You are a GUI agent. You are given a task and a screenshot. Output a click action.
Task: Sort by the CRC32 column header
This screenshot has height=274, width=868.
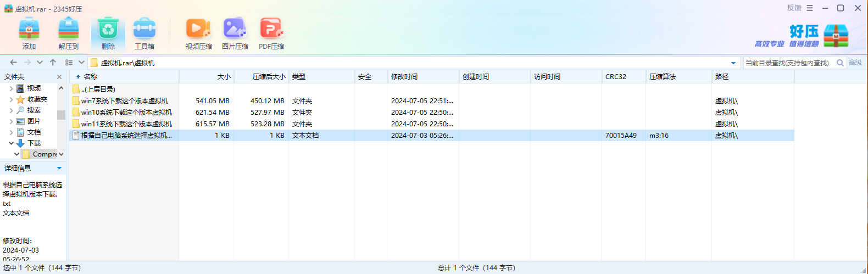point(624,77)
